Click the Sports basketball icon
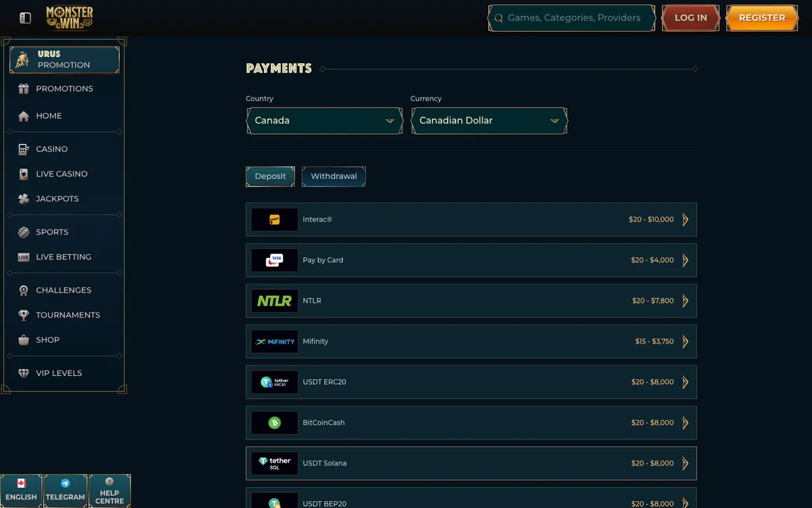This screenshot has width=812, height=508. (24, 232)
